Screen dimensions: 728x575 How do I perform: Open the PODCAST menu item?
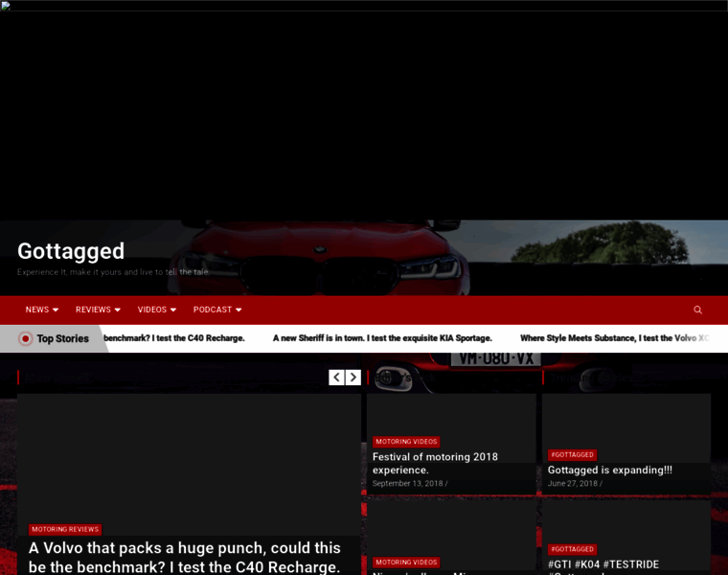pyautogui.click(x=213, y=310)
